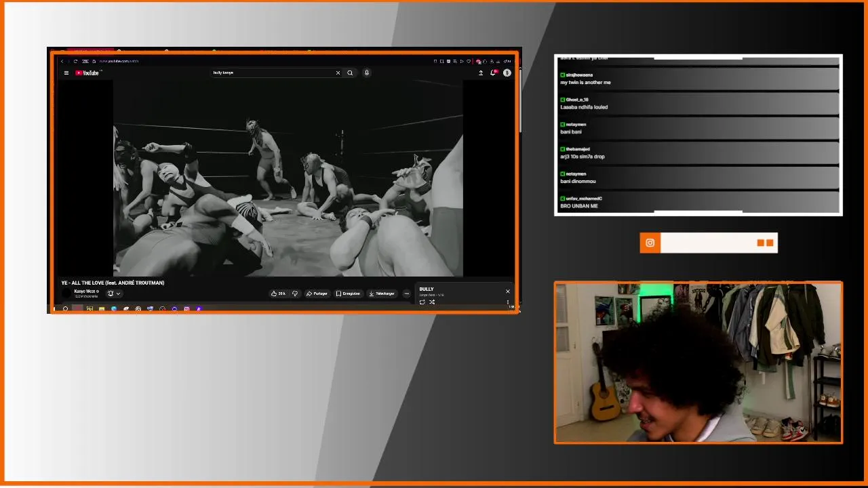Click the search magnifier button
The height and width of the screenshot is (488, 868).
(x=350, y=73)
